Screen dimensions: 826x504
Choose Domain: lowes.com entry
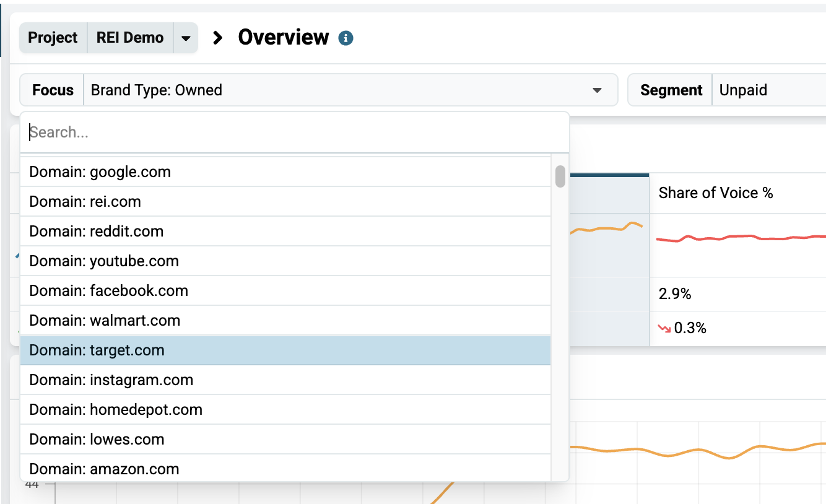pos(285,440)
